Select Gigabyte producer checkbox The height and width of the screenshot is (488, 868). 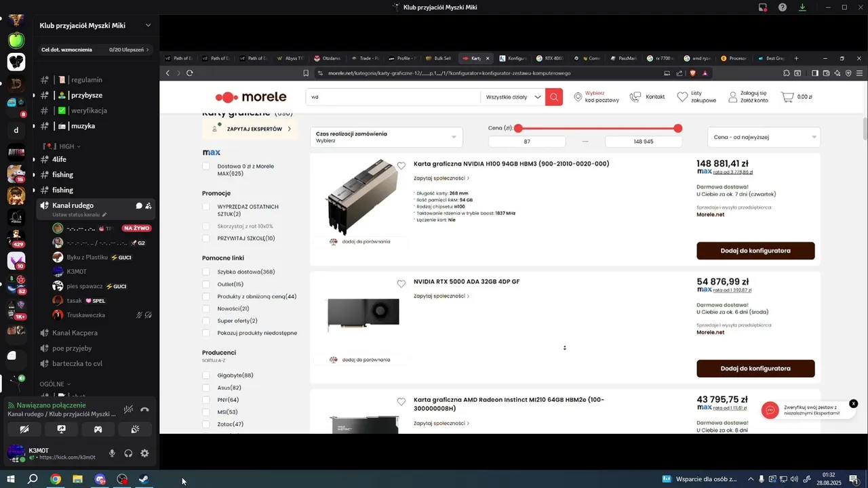pyautogui.click(x=206, y=375)
